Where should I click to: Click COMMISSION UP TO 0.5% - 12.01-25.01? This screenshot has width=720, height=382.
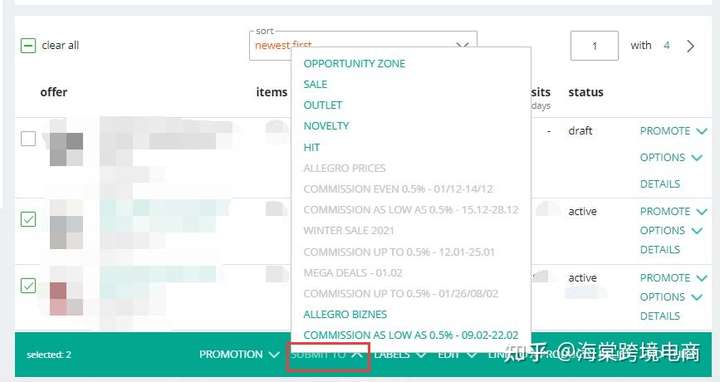pyautogui.click(x=399, y=252)
